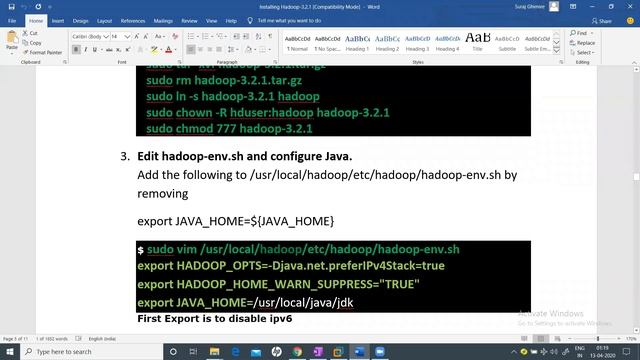Open File Explorer from taskbar

click(214, 351)
